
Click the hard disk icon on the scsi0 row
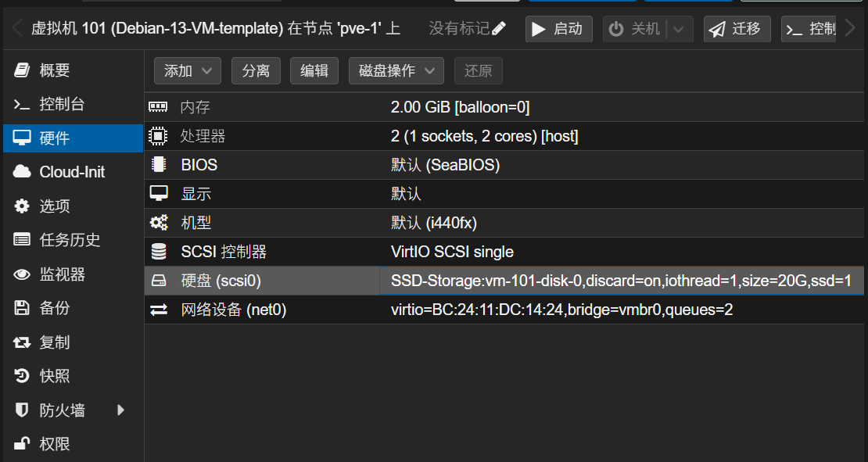click(x=159, y=280)
